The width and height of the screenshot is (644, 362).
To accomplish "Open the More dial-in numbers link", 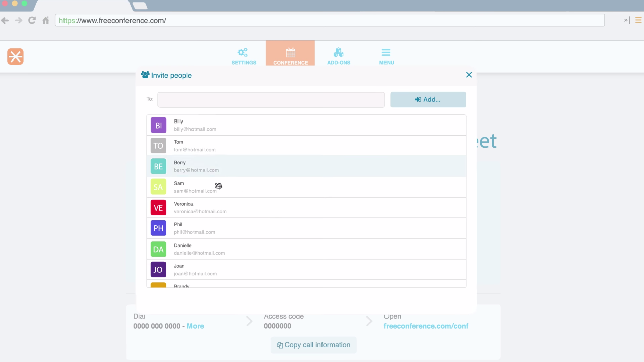I will tap(196, 326).
